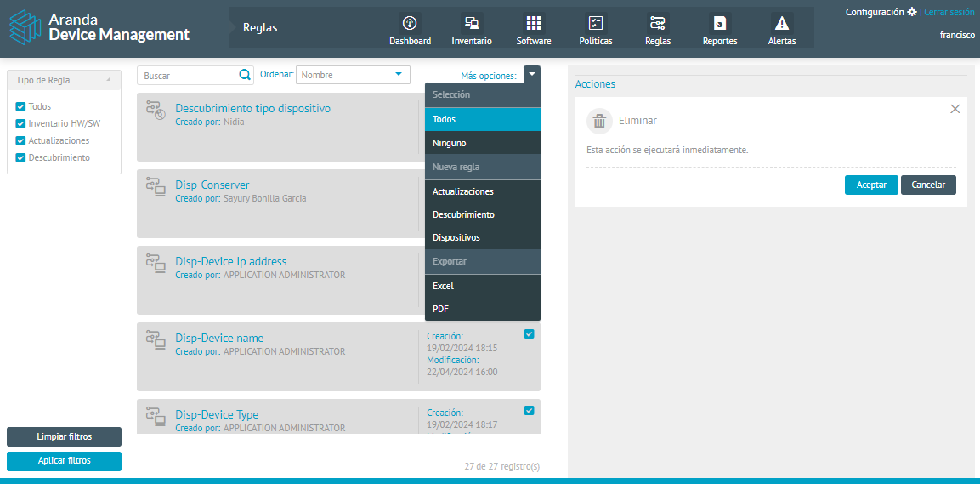
Task: Uncheck the Inventario HW/SW filter
Action: 20,124
